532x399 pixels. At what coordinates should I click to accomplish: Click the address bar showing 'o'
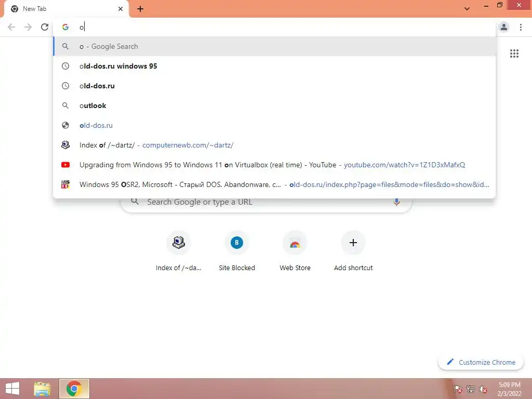[x=274, y=27]
